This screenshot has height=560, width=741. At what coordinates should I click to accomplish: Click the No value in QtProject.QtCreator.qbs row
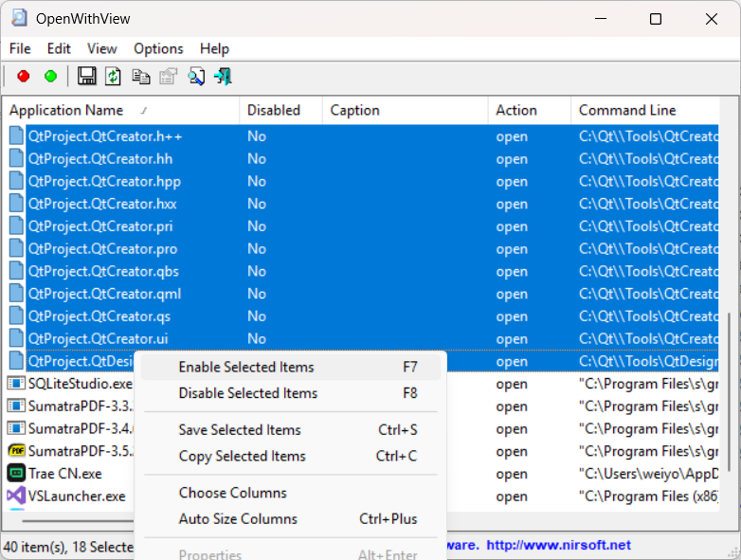click(257, 271)
